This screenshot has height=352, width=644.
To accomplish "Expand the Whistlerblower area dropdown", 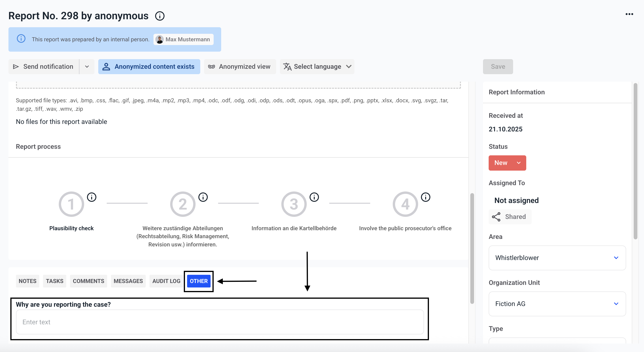I will click(x=557, y=258).
